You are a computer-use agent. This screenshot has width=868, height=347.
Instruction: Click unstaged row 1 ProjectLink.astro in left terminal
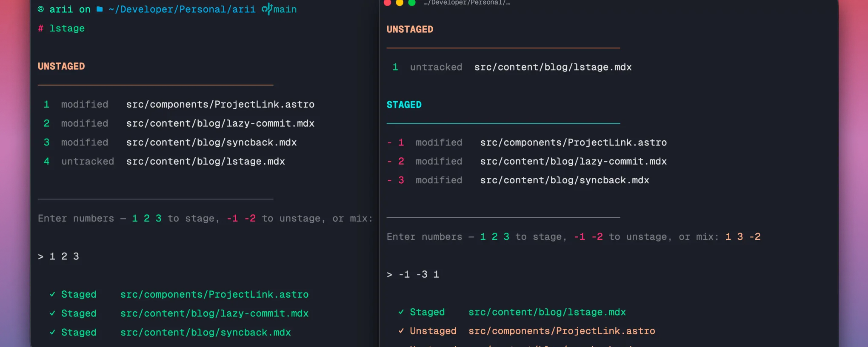point(179,104)
